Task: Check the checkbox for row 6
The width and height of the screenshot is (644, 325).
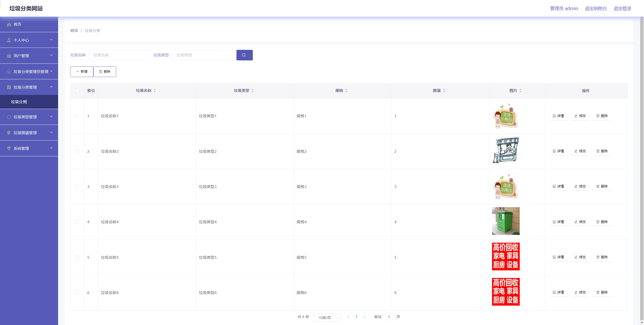Action: click(x=77, y=293)
